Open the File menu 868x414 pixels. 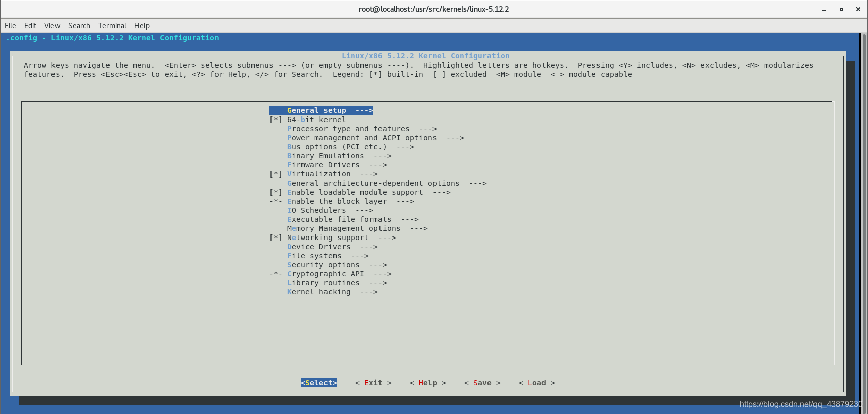pyautogui.click(x=10, y=26)
